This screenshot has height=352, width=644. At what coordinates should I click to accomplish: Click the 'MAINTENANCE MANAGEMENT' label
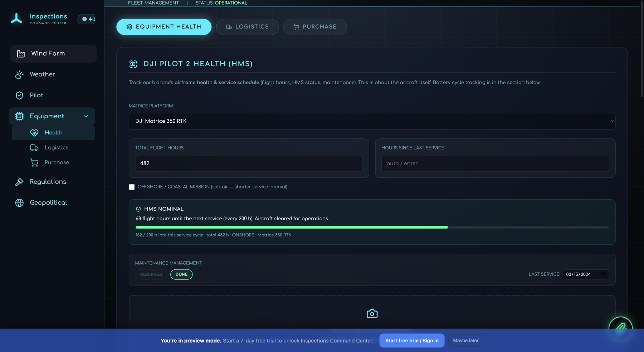pos(169,263)
